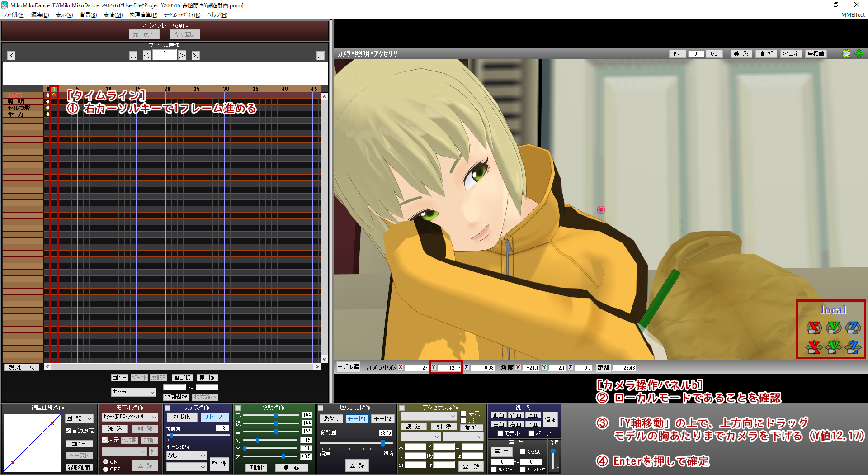Open the 表示(V) menu
Screen dimensions: 868x475
pos(64,15)
